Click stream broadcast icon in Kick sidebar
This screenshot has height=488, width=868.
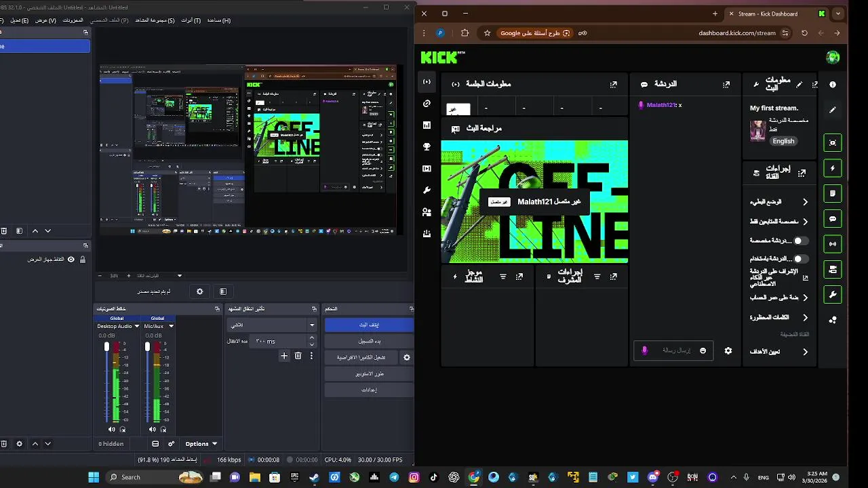[x=427, y=82]
